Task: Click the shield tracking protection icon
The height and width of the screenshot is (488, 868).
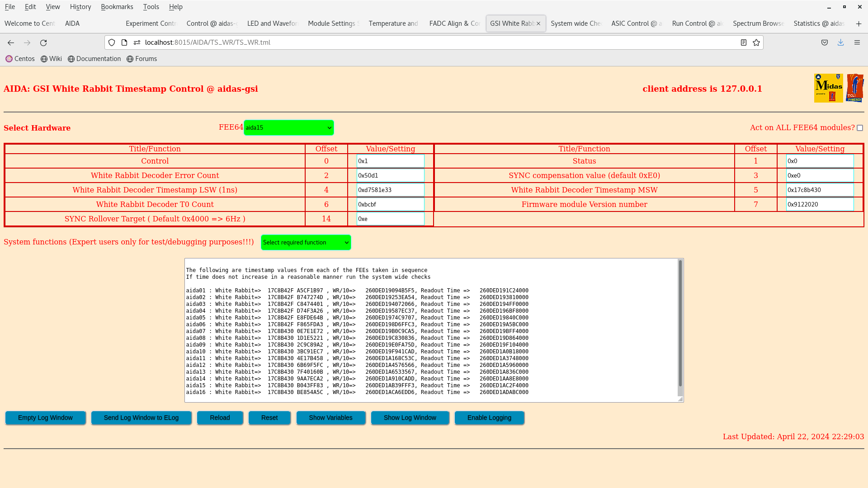Action: 112,42
